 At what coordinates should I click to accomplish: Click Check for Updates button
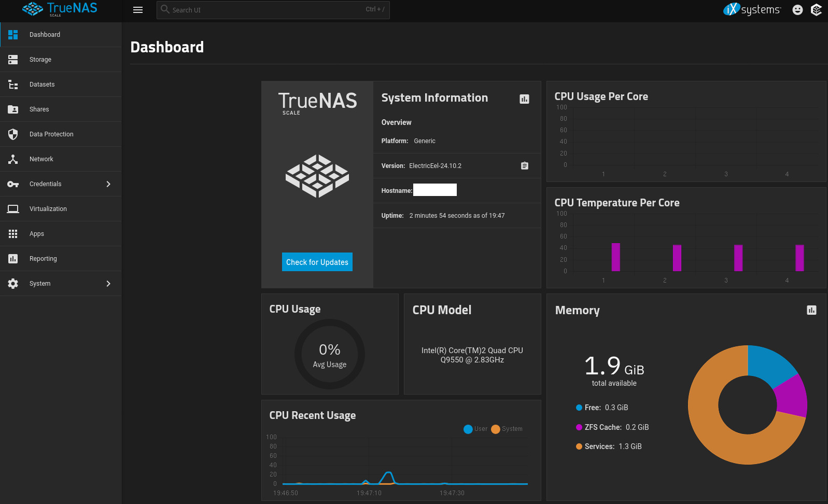coord(317,262)
